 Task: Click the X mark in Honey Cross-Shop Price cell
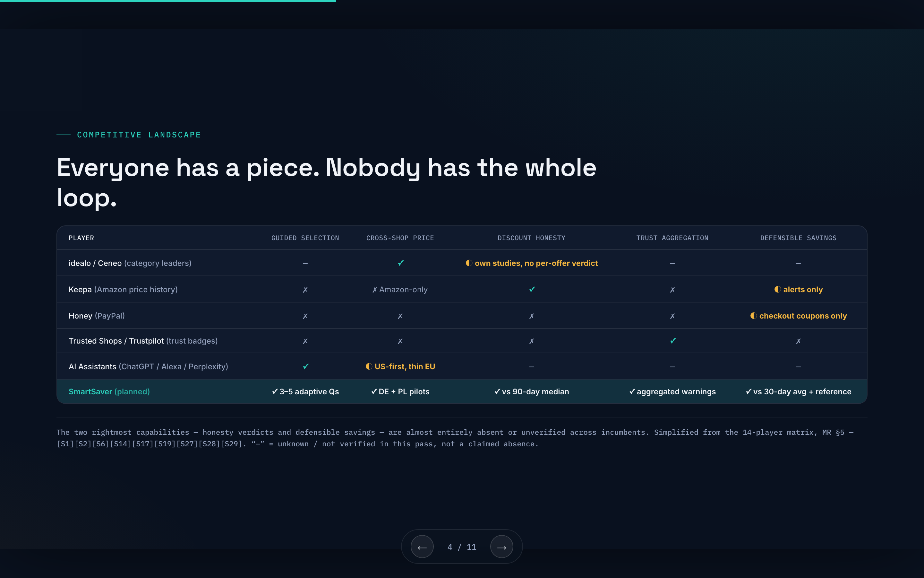[400, 316]
